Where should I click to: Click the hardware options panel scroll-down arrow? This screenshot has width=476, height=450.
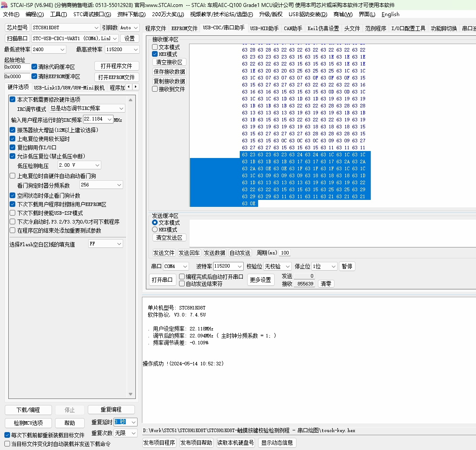131,394
